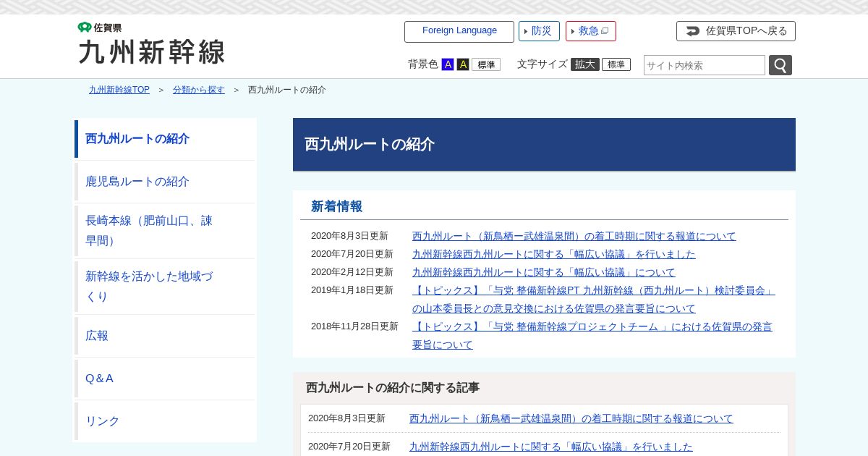Screen dimensions: 868x456
Task: Open 2020年7月20日「幅広い協議」を行いました link in 新着情報
Action: 554,254
